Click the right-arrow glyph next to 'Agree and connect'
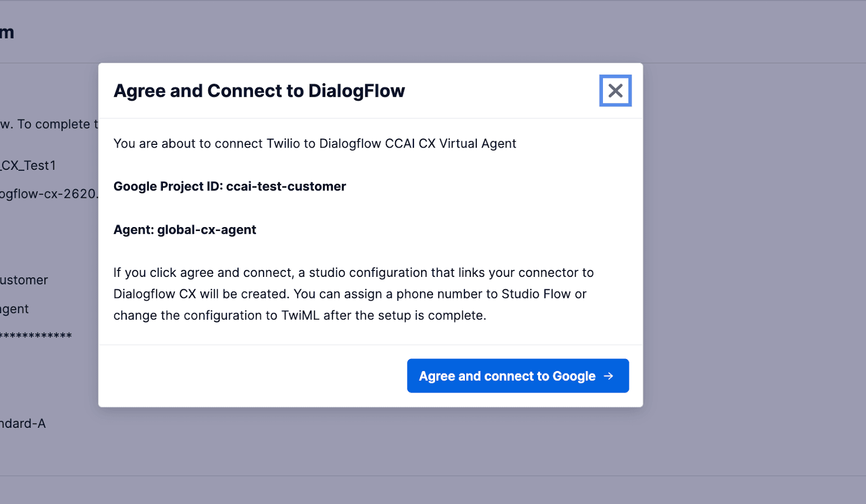This screenshot has width=866, height=504. point(609,375)
